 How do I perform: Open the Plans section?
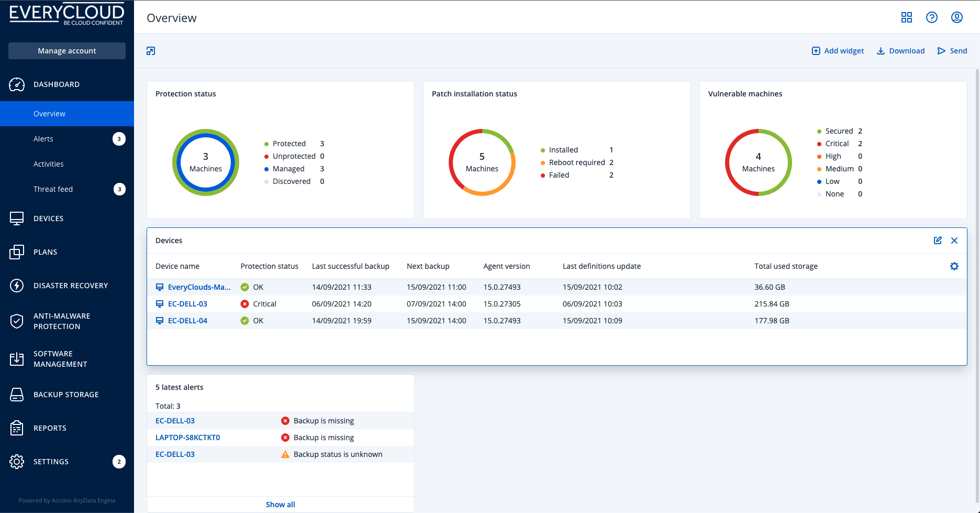click(x=67, y=252)
